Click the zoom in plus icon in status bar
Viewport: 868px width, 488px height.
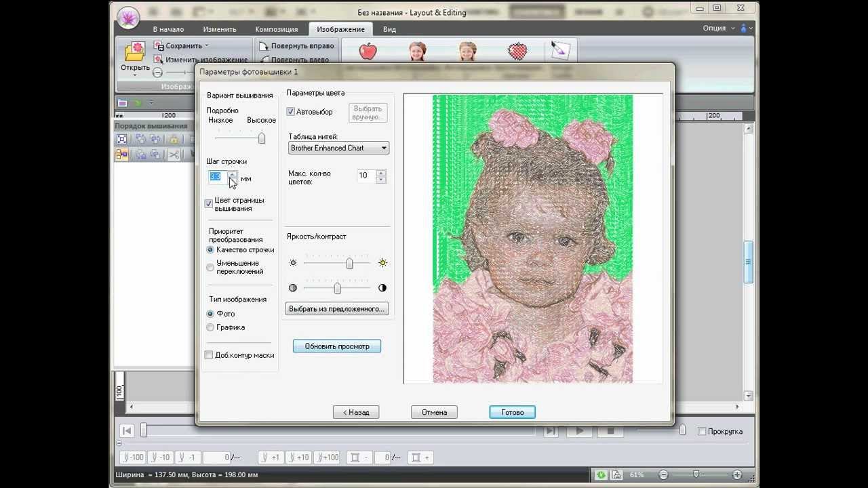(738, 475)
